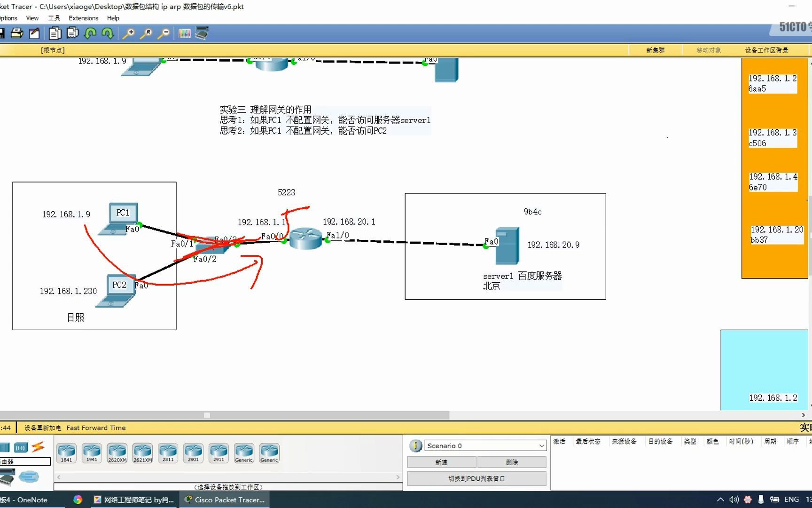Click the 最后状态 column header
The width and height of the screenshot is (812, 508).
pyautogui.click(x=588, y=442)
